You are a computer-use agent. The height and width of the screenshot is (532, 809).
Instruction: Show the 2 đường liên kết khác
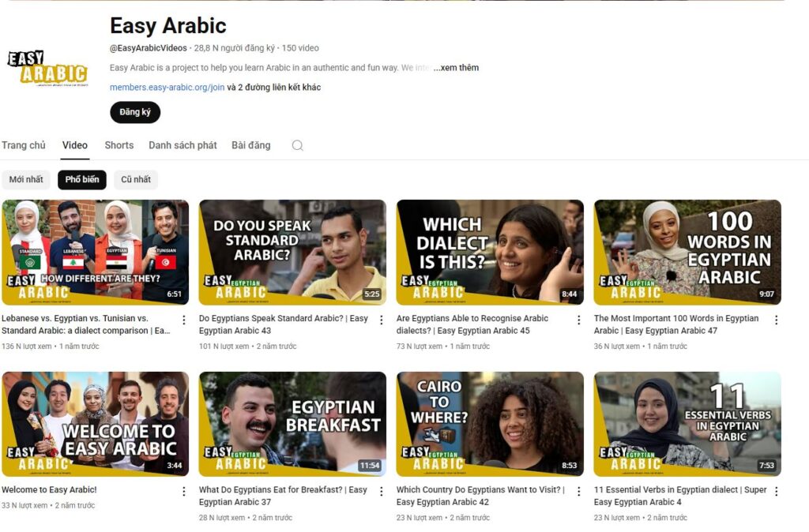[x=274, y=87]
